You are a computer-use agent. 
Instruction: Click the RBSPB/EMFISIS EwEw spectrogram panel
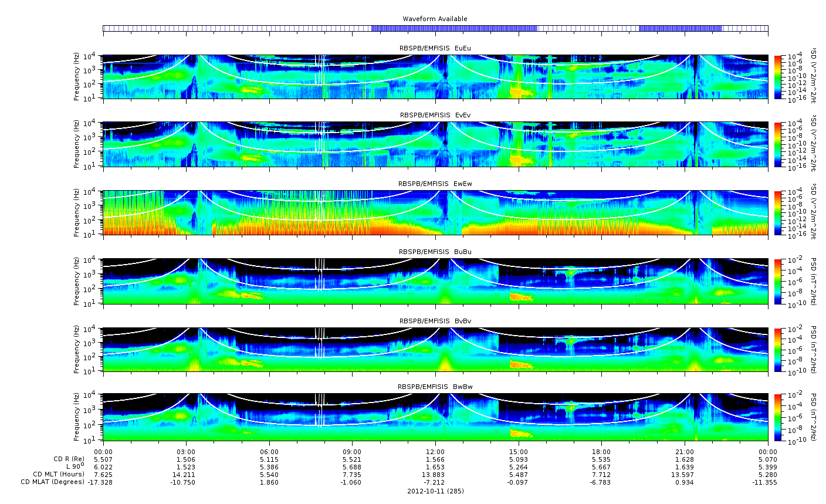pyautogui.click(x=435, y=212)
